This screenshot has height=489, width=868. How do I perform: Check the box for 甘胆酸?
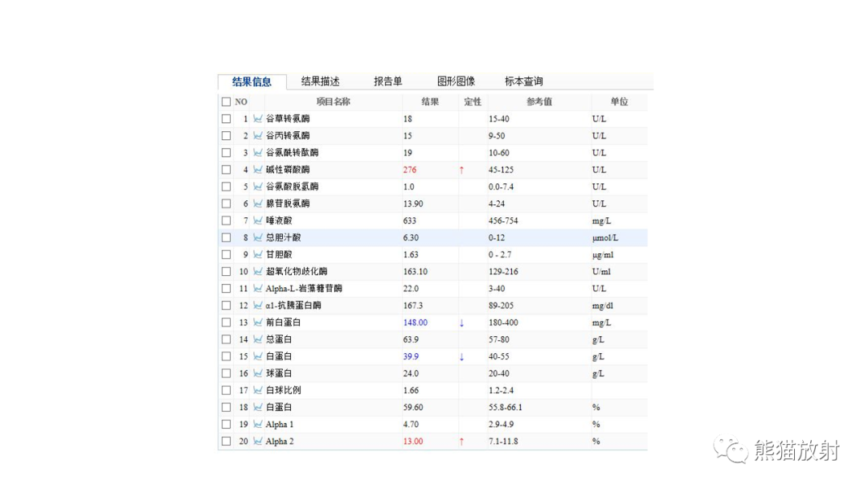point(226,254)
